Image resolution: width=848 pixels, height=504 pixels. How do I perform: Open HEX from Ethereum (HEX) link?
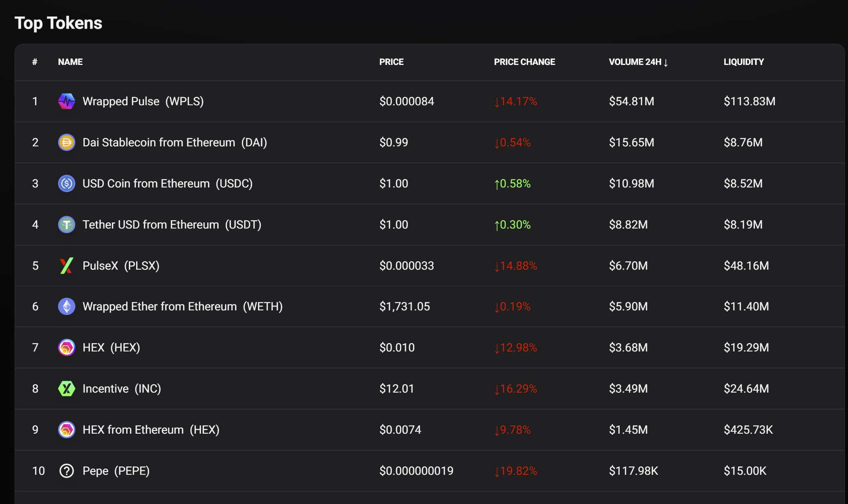tap(151, 430)
